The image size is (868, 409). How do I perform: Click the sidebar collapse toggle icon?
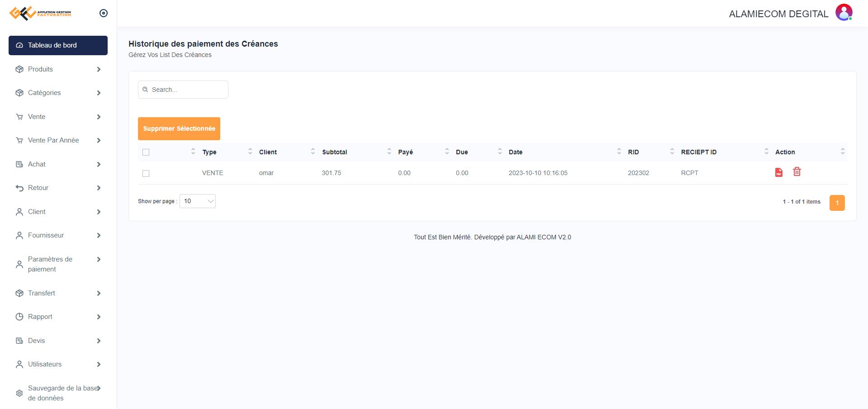(104, 14)
